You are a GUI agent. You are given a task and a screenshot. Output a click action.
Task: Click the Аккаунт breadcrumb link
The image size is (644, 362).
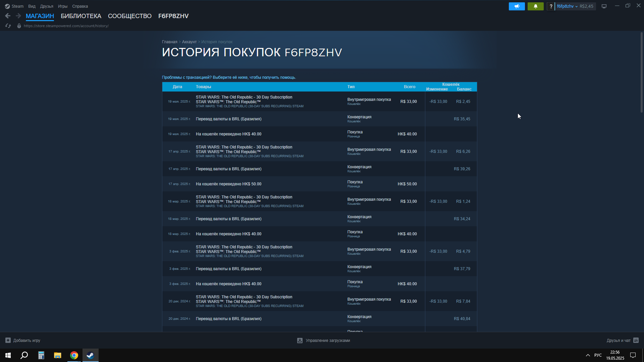(189, 42)
